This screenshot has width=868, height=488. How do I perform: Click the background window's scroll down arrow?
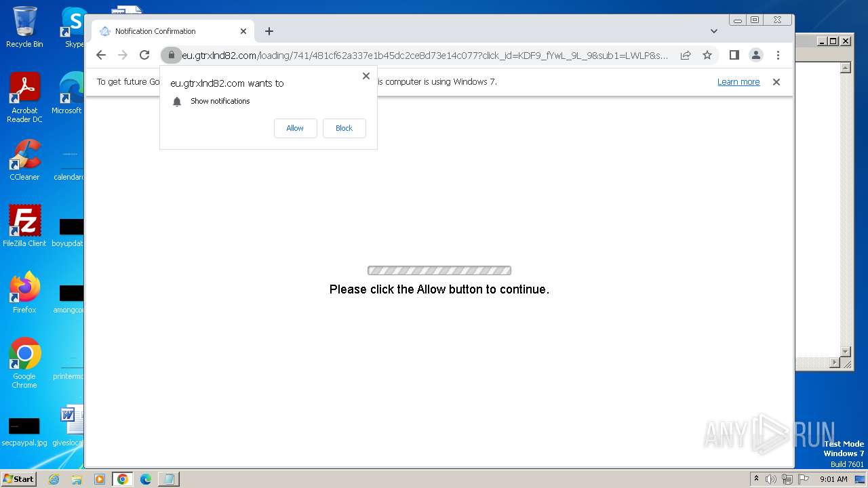[x=846, y=352]
